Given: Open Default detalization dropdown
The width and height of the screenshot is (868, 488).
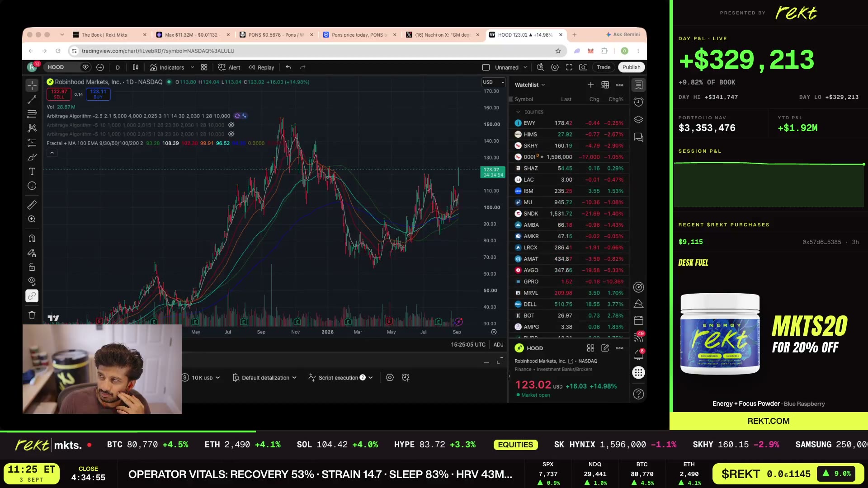Looking at the screenshot, I should pyautogui.click(x=264, y=378).
